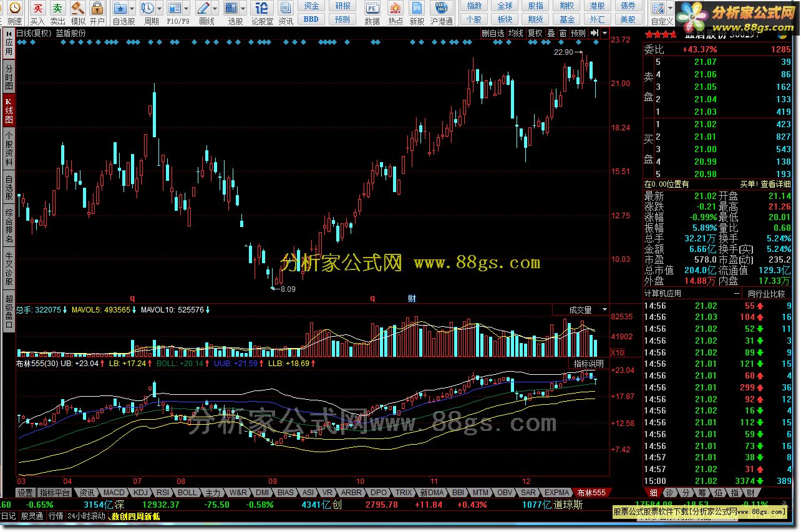
Task: Click the 自选股 star icon
Action: [120, 8]
